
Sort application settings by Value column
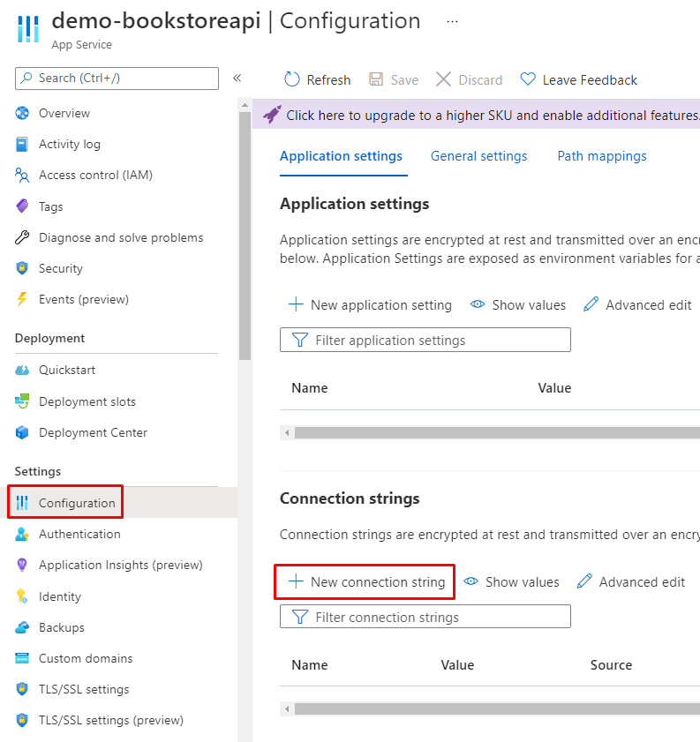[554, 388]
